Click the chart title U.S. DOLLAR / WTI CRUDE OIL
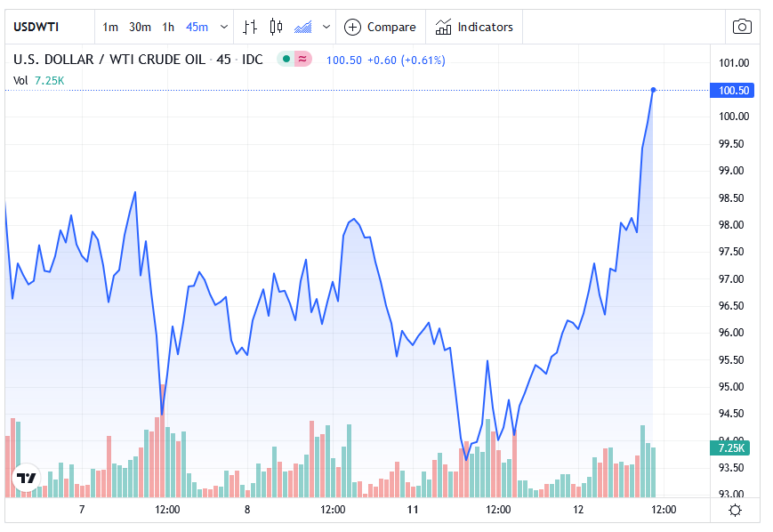Screen dimensions: 773x532 tap(109, 60)
